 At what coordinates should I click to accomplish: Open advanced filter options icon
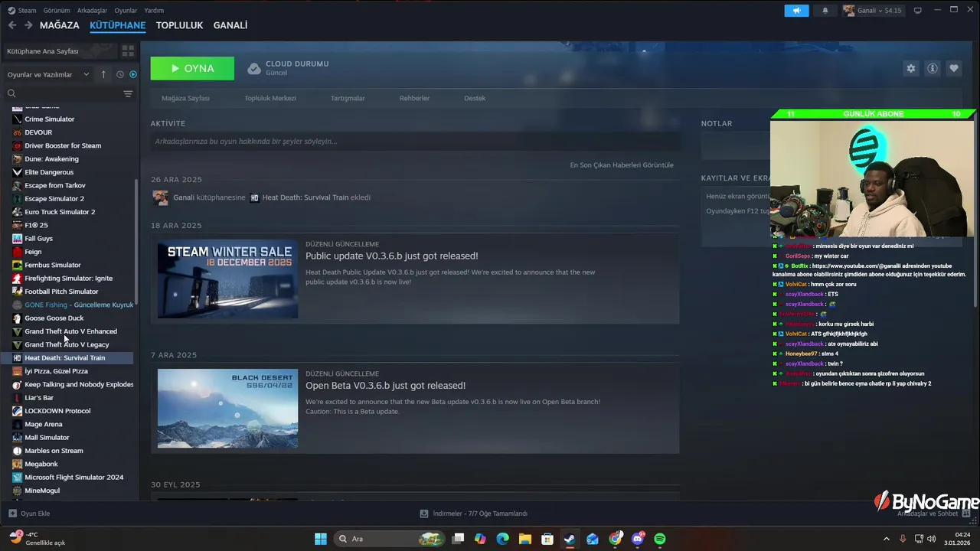pos(128,93)
